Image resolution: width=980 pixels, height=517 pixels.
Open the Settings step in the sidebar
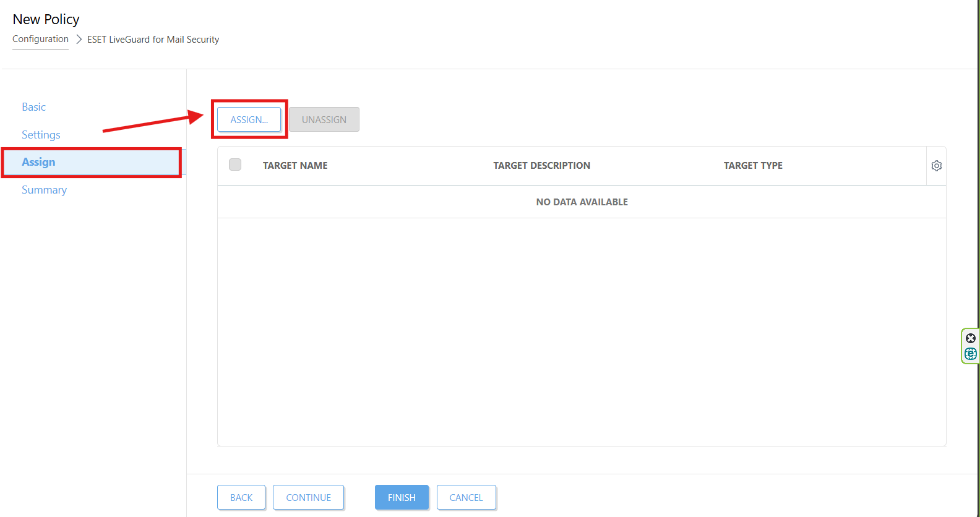[x=41, y=135]
